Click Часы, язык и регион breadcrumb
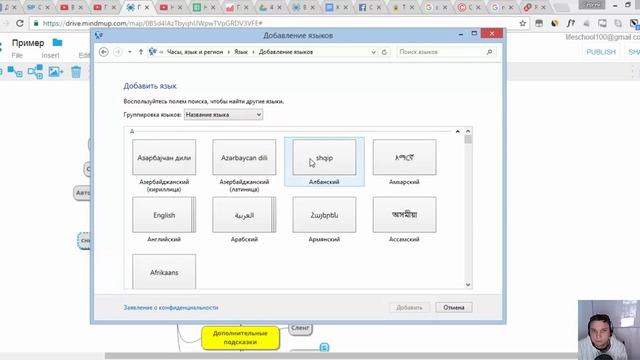 coord(195,52)
